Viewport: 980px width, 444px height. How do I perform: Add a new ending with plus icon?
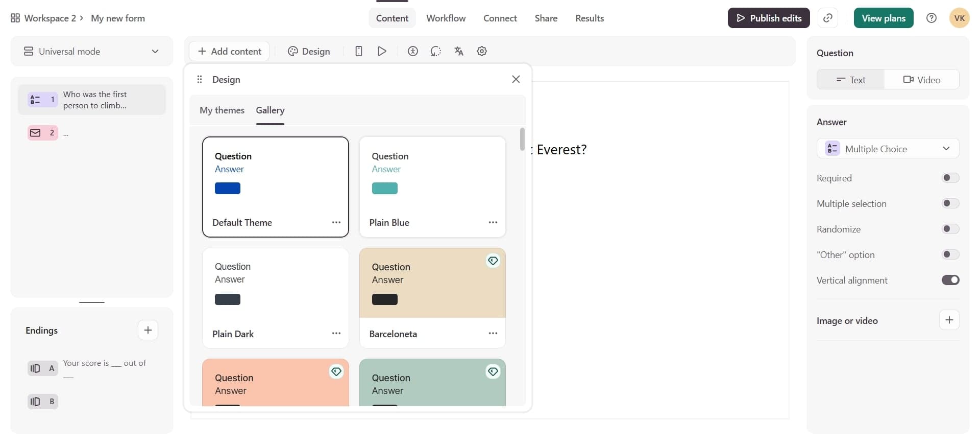[x=148, y=330]
